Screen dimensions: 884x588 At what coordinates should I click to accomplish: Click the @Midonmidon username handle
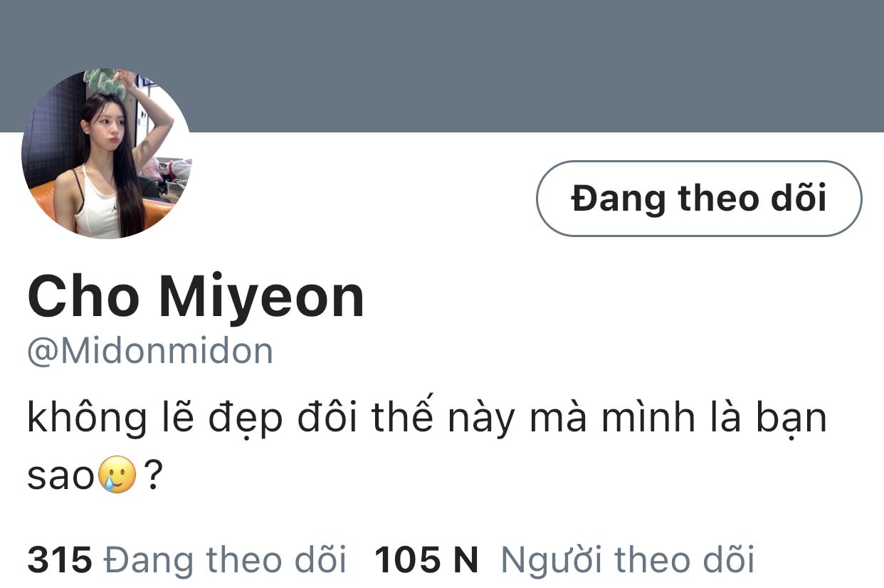[150, 352]
